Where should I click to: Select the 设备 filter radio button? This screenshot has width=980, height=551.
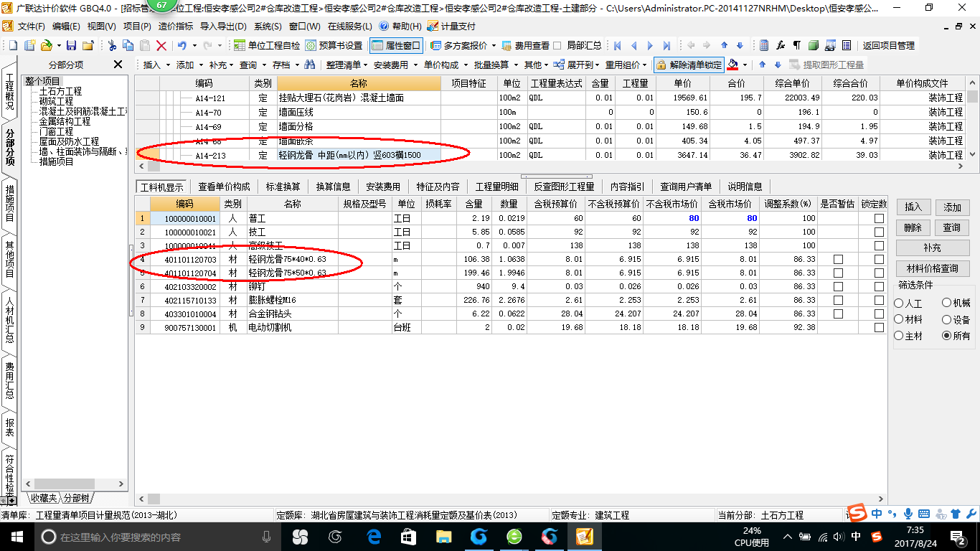(947, 320)
